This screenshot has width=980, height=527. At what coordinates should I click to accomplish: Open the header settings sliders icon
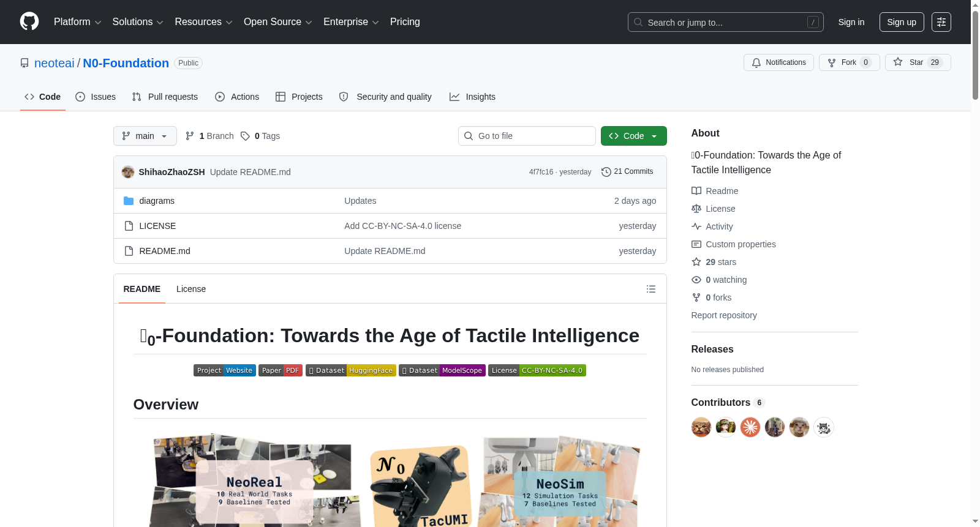pos(941,22)
